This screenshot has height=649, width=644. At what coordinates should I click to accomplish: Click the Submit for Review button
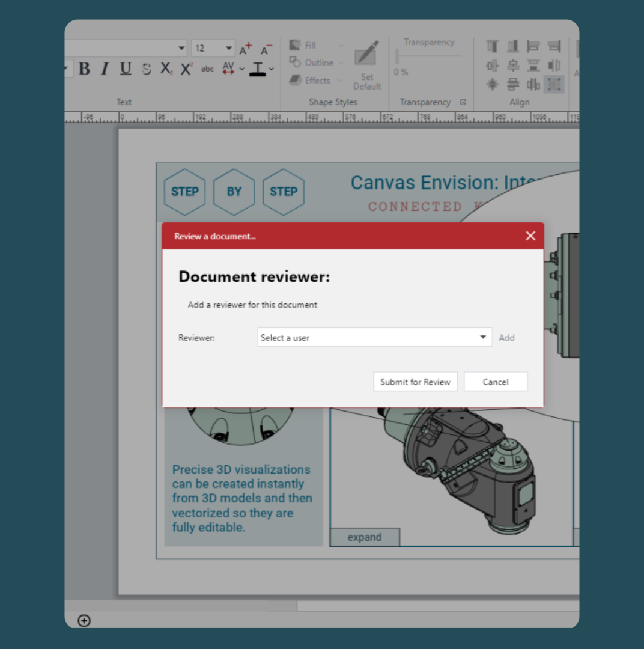(415, 382)
